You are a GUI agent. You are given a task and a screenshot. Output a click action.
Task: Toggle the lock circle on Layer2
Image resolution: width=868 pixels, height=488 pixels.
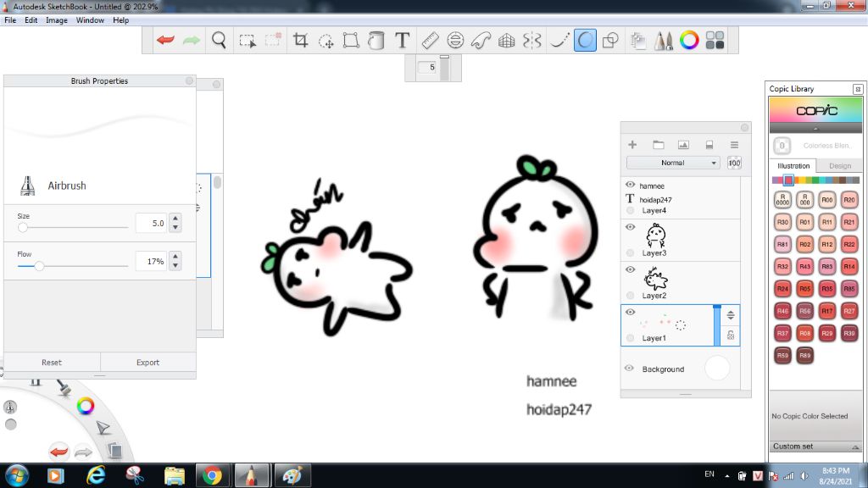(x=630, y=296)
